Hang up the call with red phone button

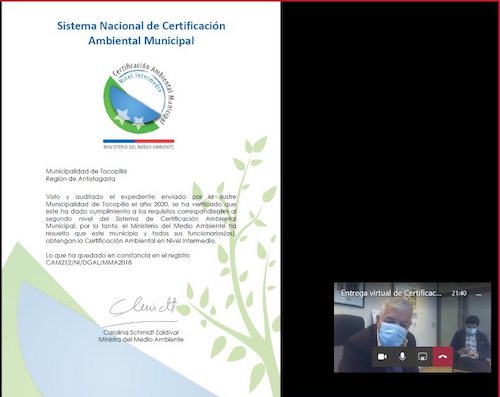pos(443,357)
